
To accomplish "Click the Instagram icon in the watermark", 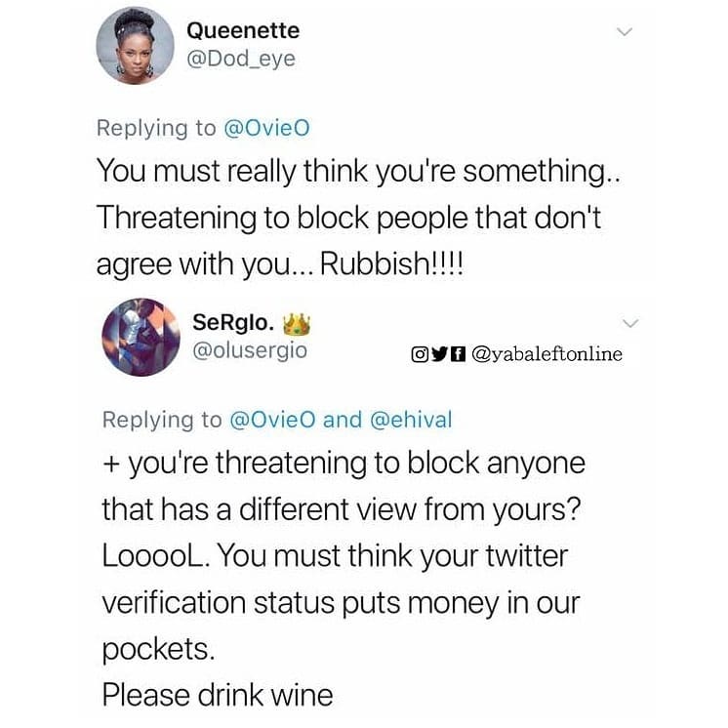I will tap(421, 354).
